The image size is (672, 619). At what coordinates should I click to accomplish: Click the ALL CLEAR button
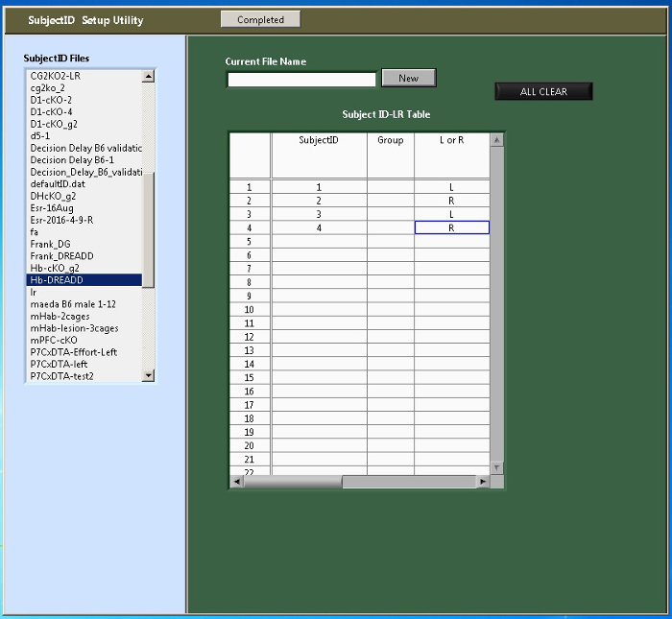(x=543, y=92)
